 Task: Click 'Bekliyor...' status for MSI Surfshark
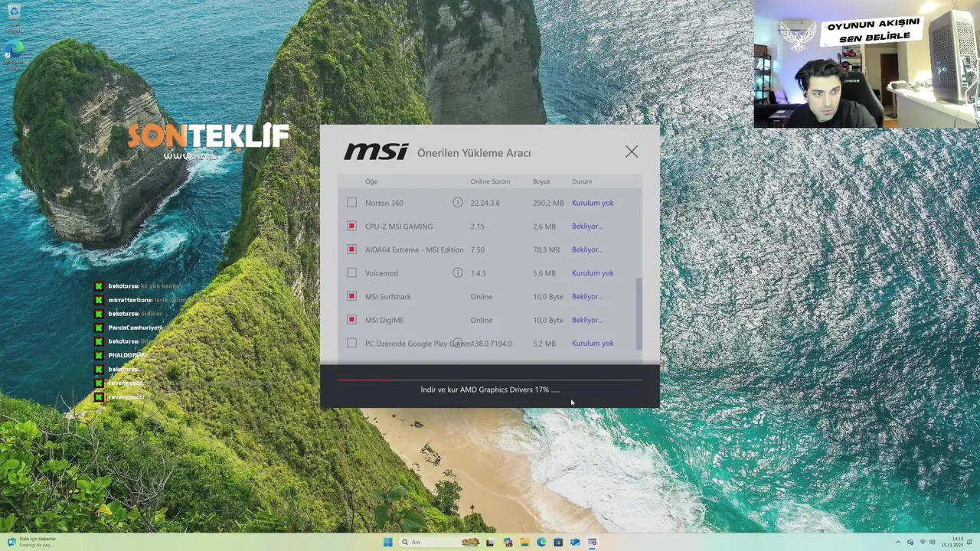(x=587, y=296)
